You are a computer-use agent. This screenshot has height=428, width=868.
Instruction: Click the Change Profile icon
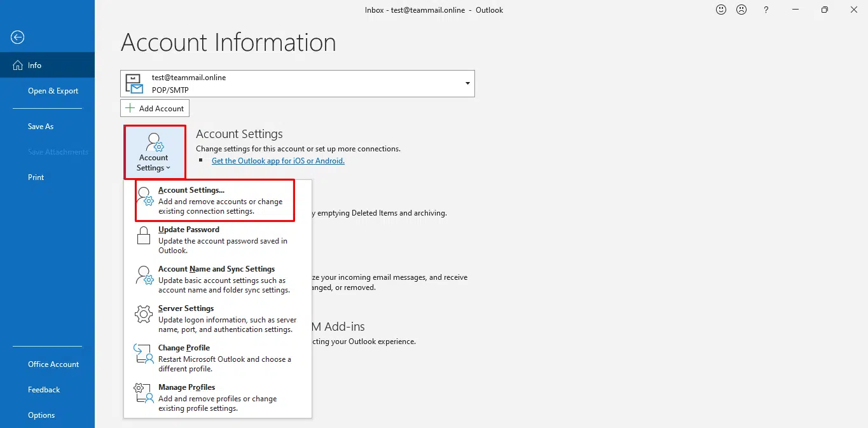(144, 354)
